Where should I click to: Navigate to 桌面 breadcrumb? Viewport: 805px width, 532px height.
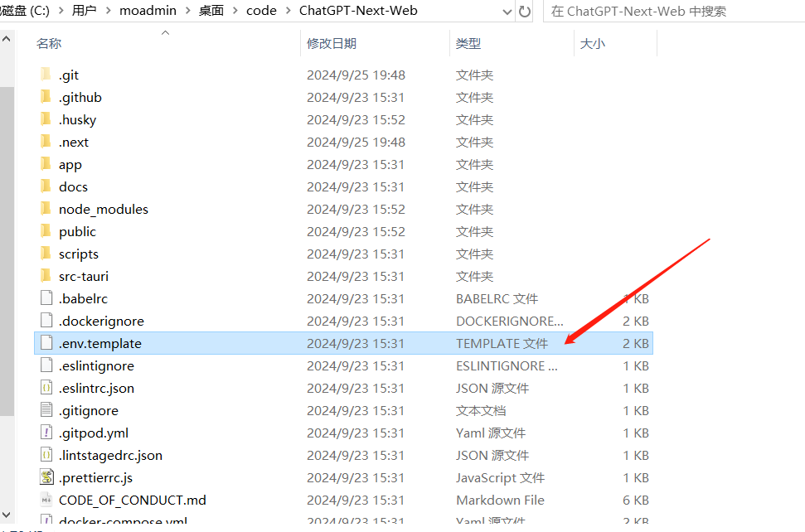[211, 11]
